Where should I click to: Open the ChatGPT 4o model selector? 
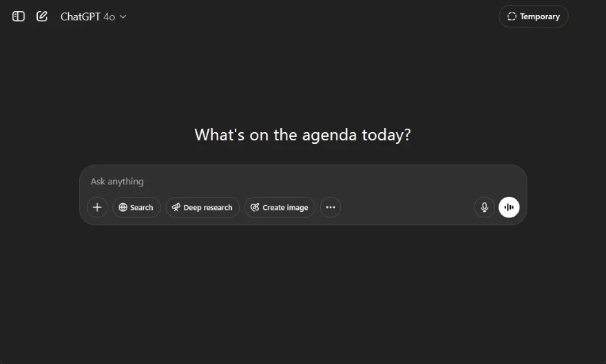tap(93, 17)
